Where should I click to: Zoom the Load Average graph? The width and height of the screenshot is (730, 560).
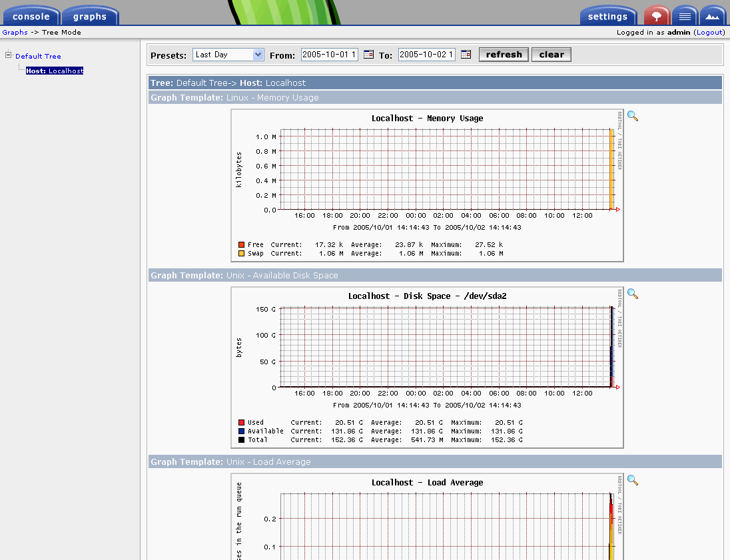point(633,480)
